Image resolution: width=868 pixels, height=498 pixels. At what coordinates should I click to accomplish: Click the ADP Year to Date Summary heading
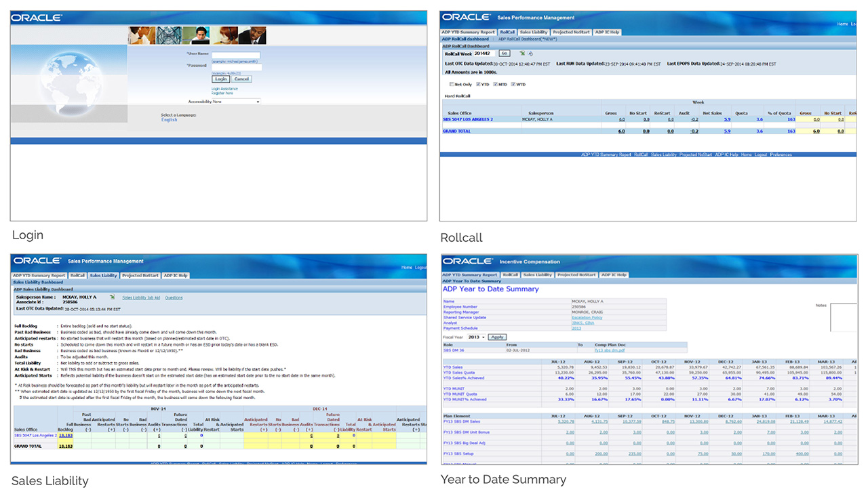click(491, 289)
